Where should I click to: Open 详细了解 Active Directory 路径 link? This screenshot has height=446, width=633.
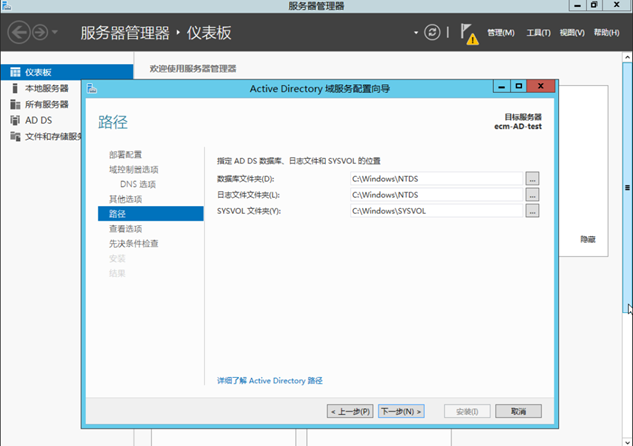click(270, 381)
